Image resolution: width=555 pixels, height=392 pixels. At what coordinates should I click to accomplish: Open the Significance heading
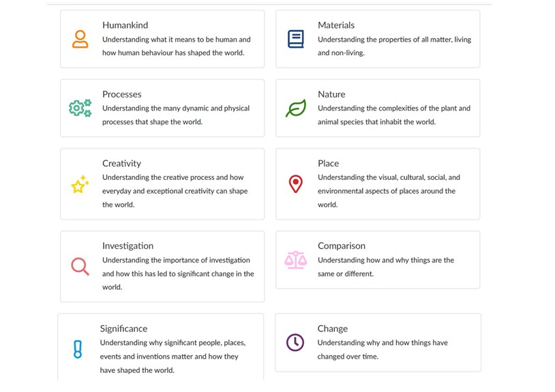click(123, 329)
